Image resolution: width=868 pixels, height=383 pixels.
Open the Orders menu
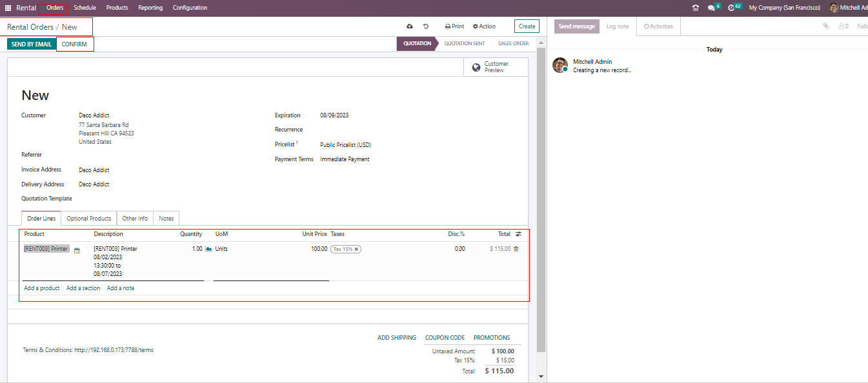pos(55,8)
